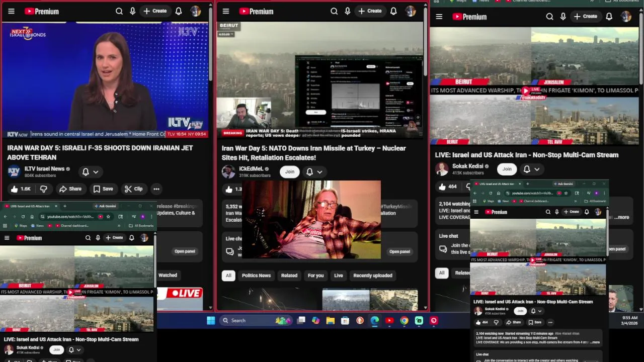Open Google Chrome from taskbar

(x=404, y=320)
